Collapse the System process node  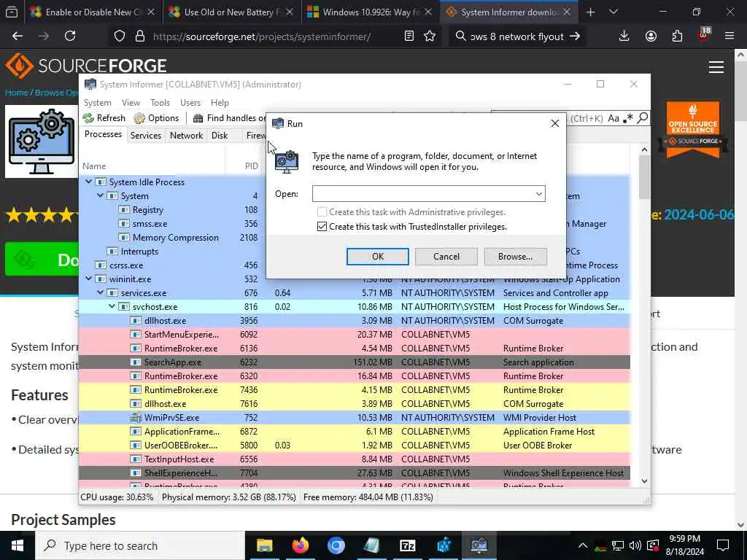coord(100,195)
